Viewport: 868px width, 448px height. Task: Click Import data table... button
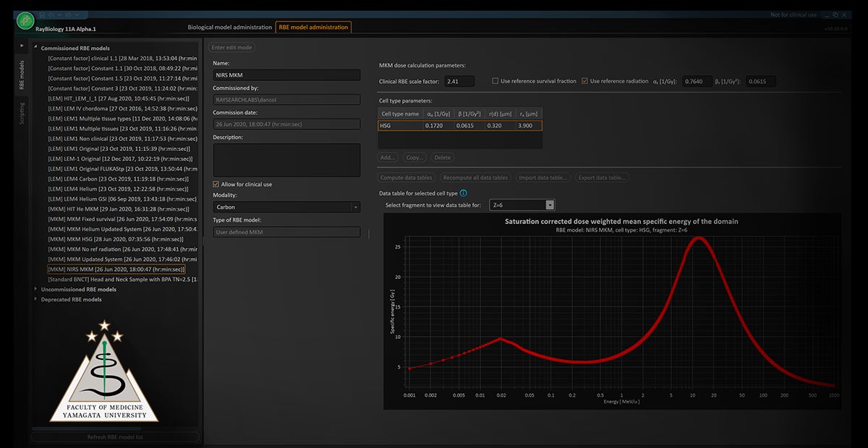pyautogui.click(x=542, y=177)
